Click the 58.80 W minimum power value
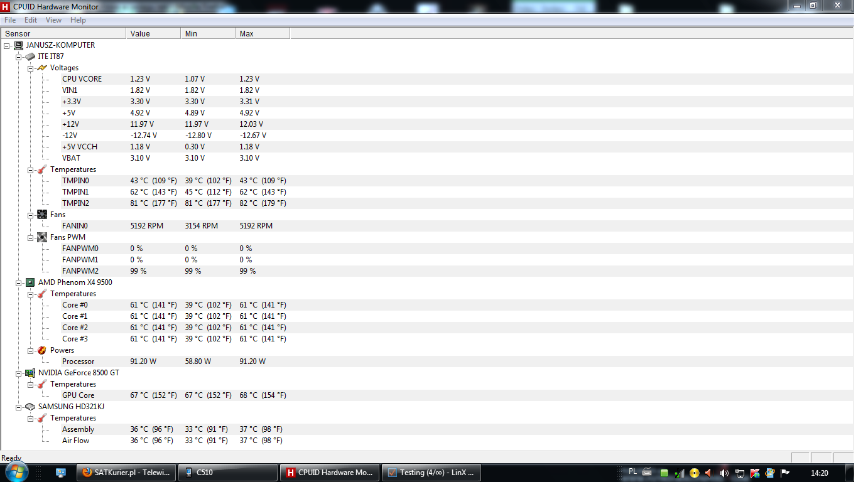This screenshot has height=482, width=868. (x=198, y=361)
